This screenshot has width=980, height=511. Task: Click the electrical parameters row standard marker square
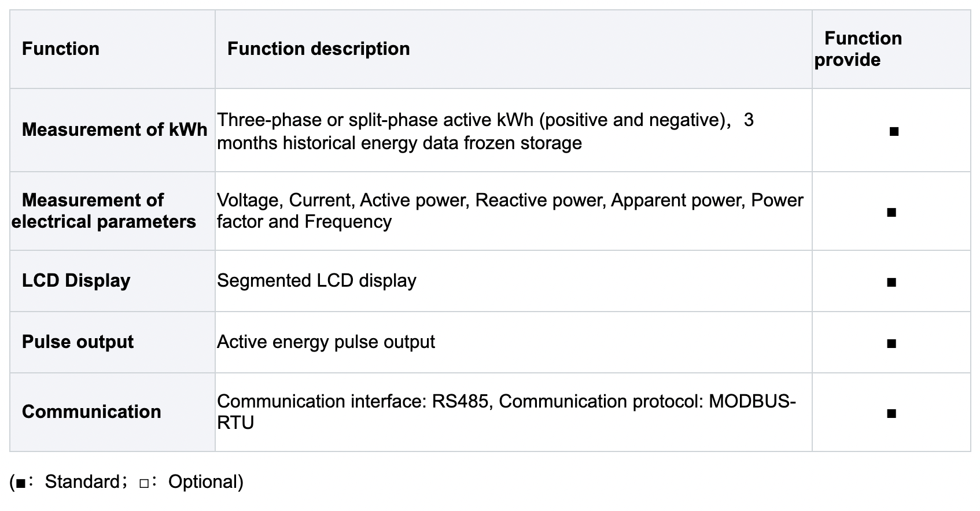point(891,213)
